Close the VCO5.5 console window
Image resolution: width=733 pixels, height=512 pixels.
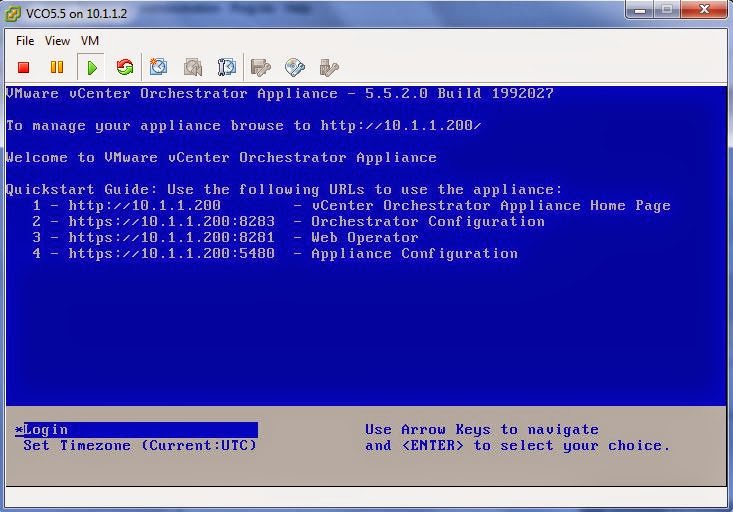click(704, 9)
